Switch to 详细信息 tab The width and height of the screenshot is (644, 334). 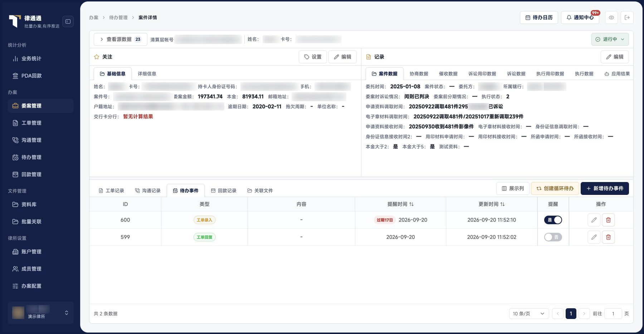point(147,74)
